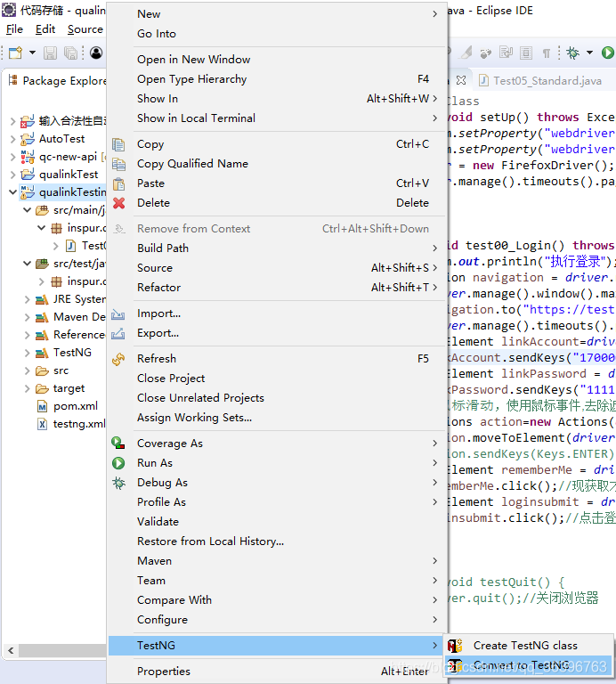
Task: Click the Copy Qualified Name icon
Action: pyautogui.click(x=118, y=164)
